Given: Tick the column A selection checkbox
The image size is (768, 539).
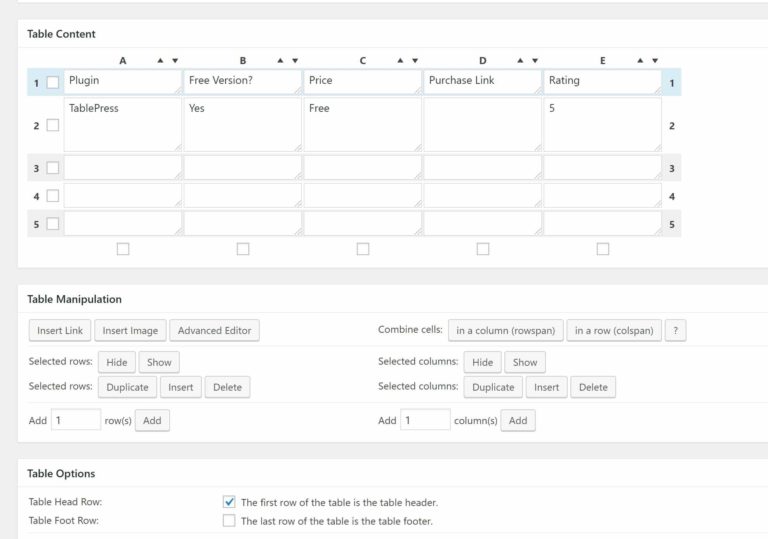Looking at the screenshot, I should click(123, 249).
